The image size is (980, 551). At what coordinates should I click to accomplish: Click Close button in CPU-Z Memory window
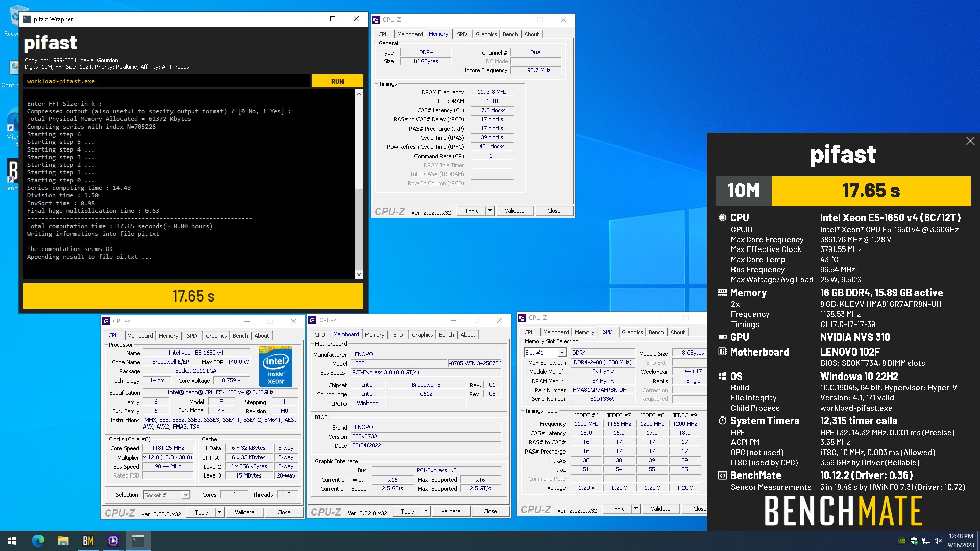(x=554, y=211)
